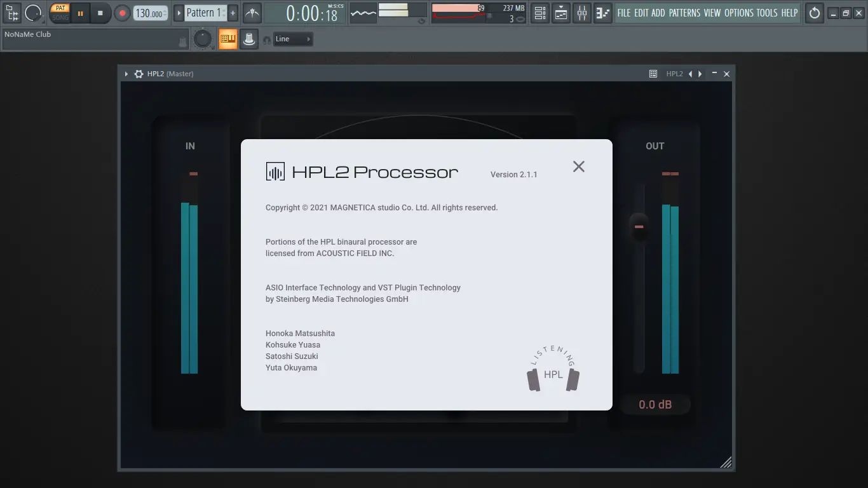Screen dimensions: 868x488
Task: Click the circular arrow undo-history icon
Action: coord(815,13)
